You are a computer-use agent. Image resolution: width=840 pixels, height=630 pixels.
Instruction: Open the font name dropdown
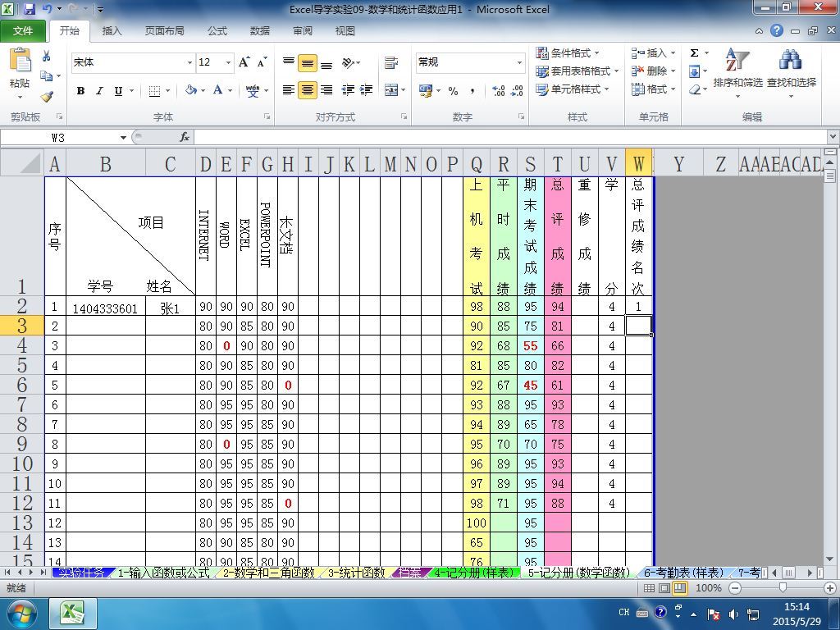pyautogui.click(x=189, y=62)
